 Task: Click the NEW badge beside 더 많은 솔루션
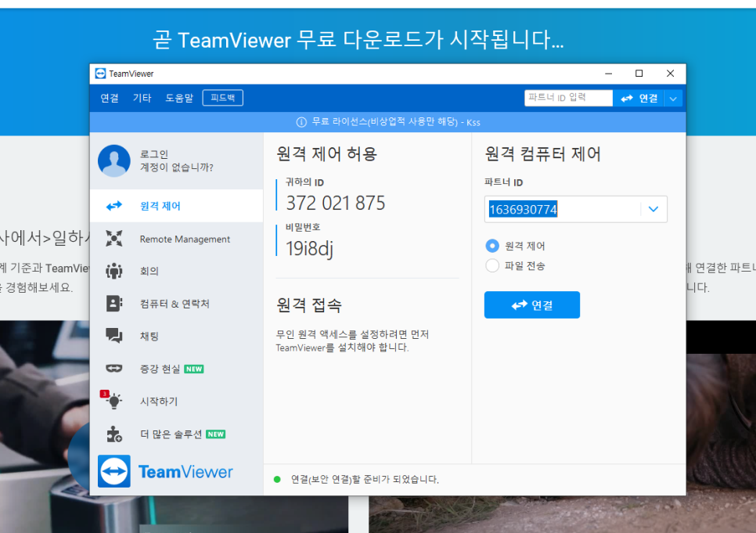(x=215, y=434)
